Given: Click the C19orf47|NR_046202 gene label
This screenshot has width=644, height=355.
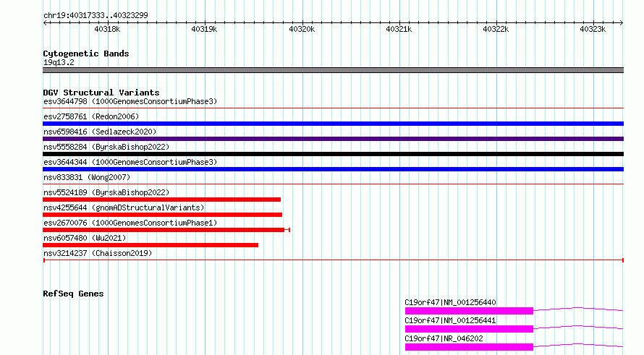Looking at the screenshot, I should 444,338.
